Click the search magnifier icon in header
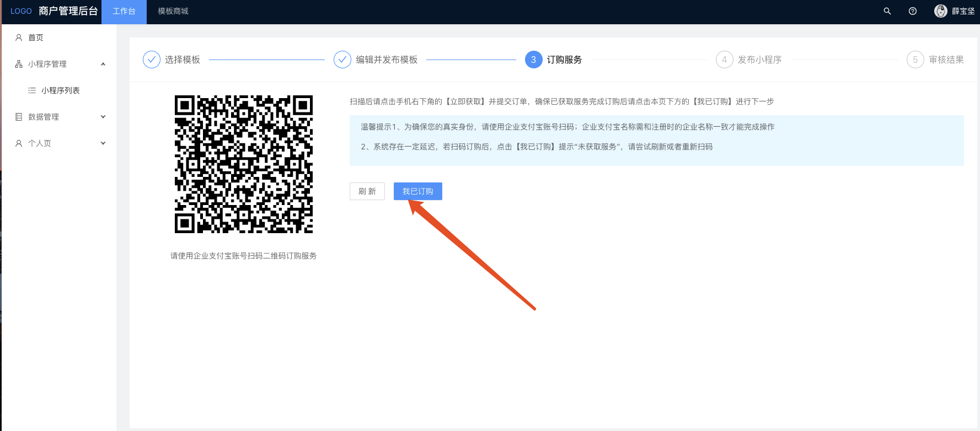This screenshot has width=980, height=431. (887, 11)
